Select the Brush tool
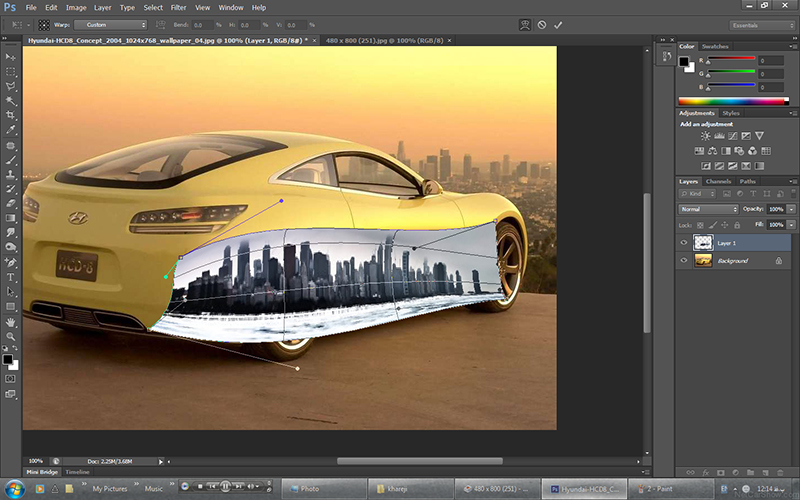Image resolution: width=800 pixels, height=500 pixels. [10, 160]
